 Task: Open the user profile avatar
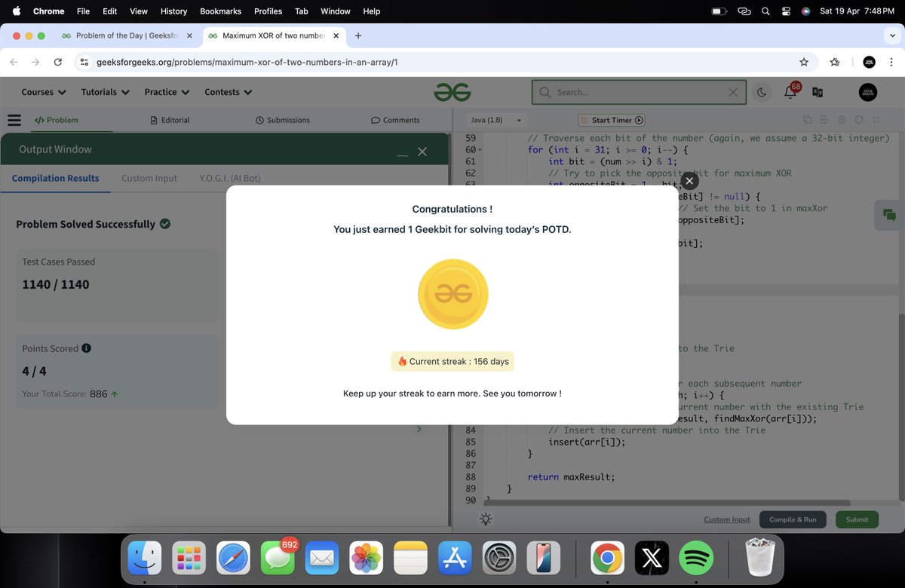(x=868, y=92)
